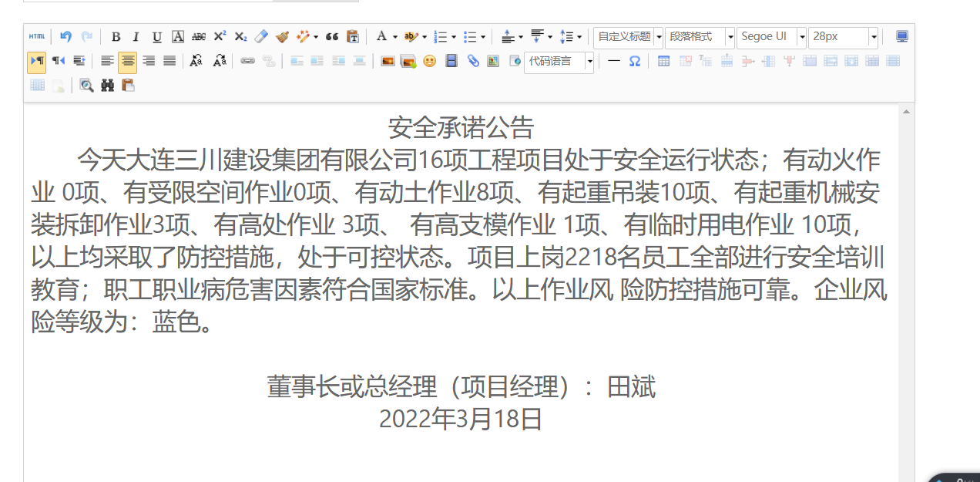Open the highlight color dropdown arrow
The width and height of the screenshot is (980, 482).
[x=425, y=36]
